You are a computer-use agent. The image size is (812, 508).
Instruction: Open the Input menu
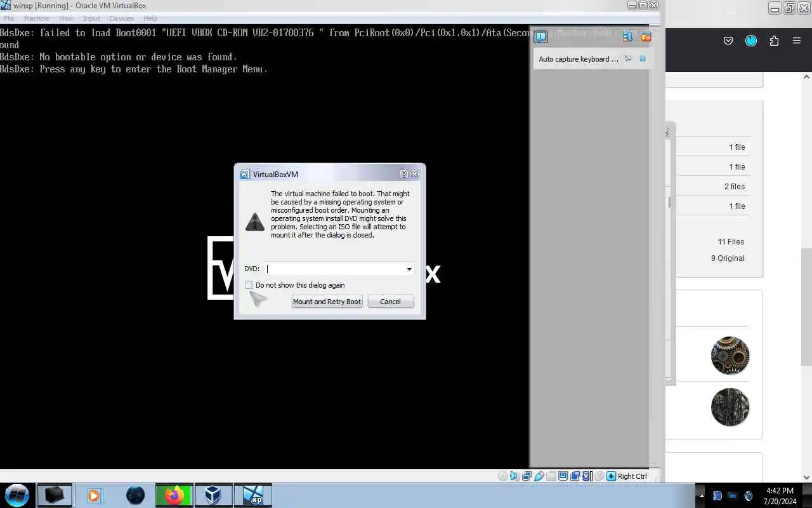click(x=91, y=18)
